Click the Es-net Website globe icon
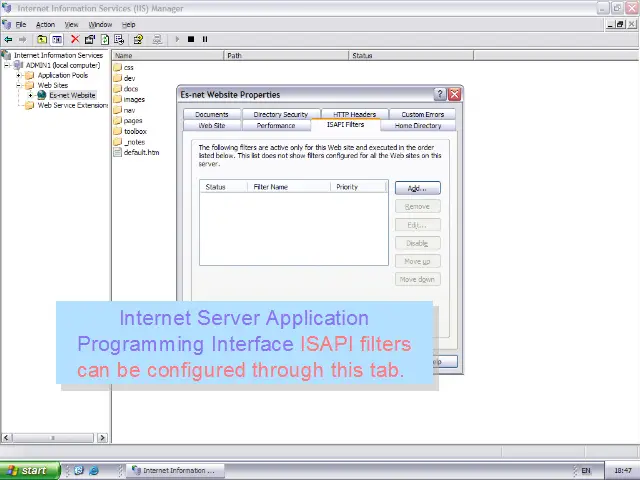 [42, 95]
